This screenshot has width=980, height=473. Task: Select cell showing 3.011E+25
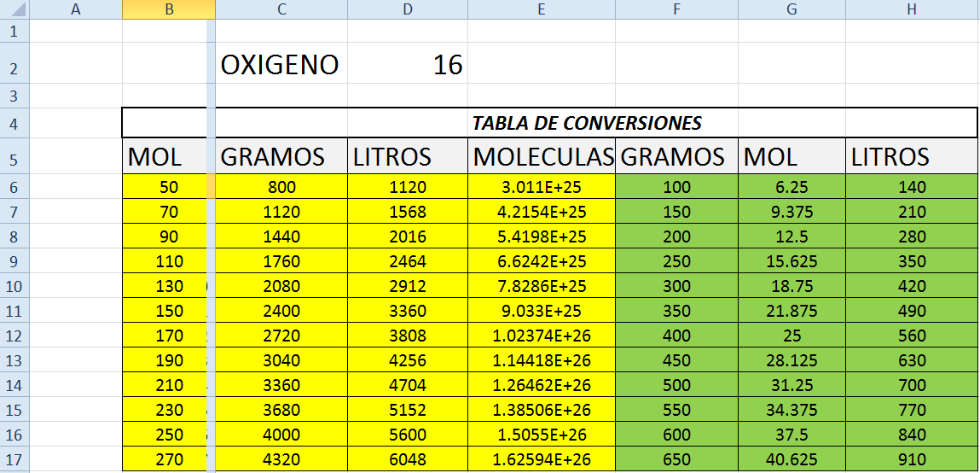[x=542, y=186]
